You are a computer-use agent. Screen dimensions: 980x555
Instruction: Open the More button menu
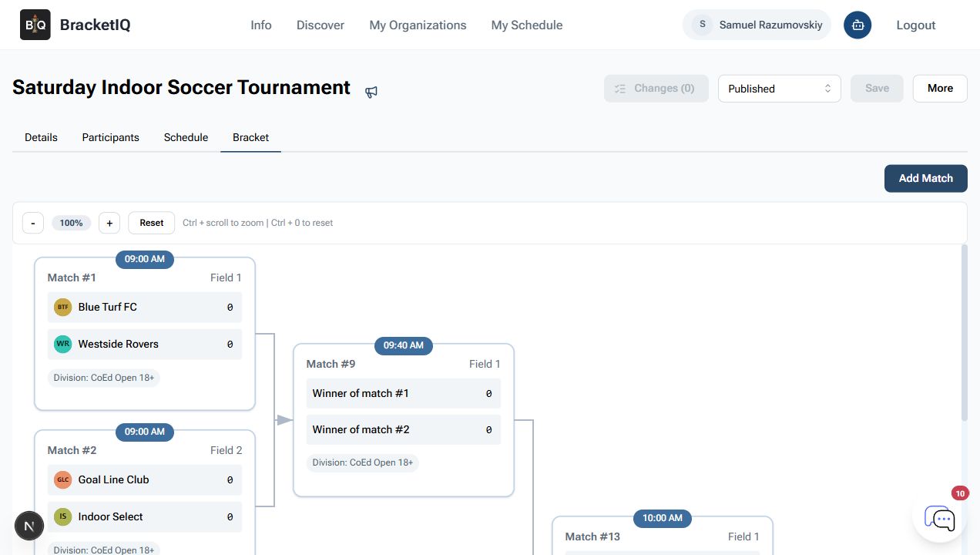pos(940,89)
